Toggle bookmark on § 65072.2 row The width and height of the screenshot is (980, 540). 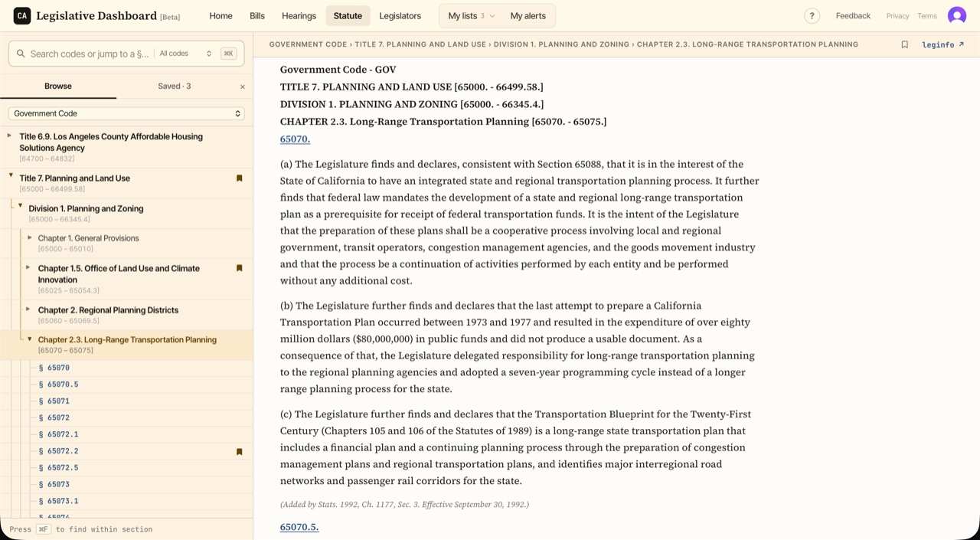tap(240, 452)
